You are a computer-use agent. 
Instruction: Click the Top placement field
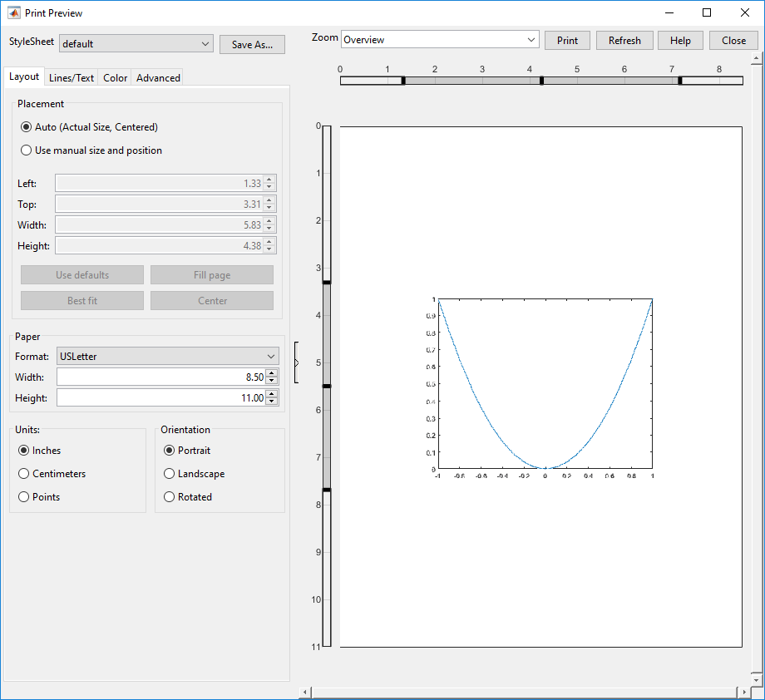(x=160, y=204)
